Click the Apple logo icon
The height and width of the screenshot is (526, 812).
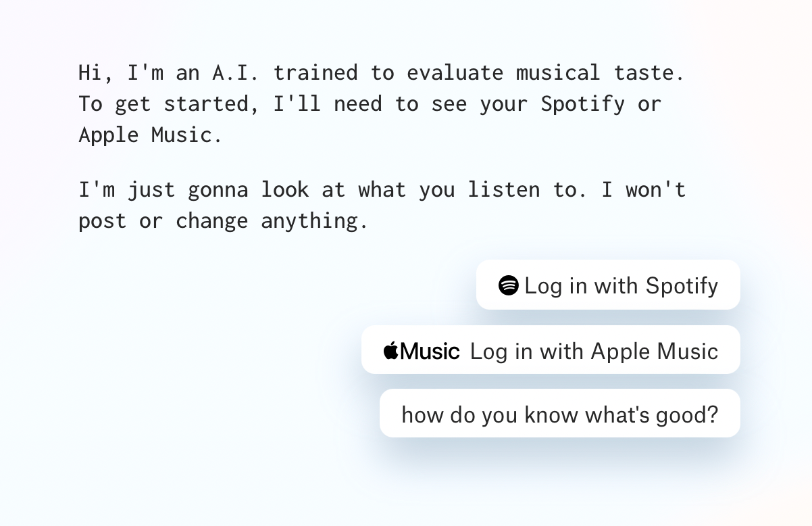click(x=391, y=350)
